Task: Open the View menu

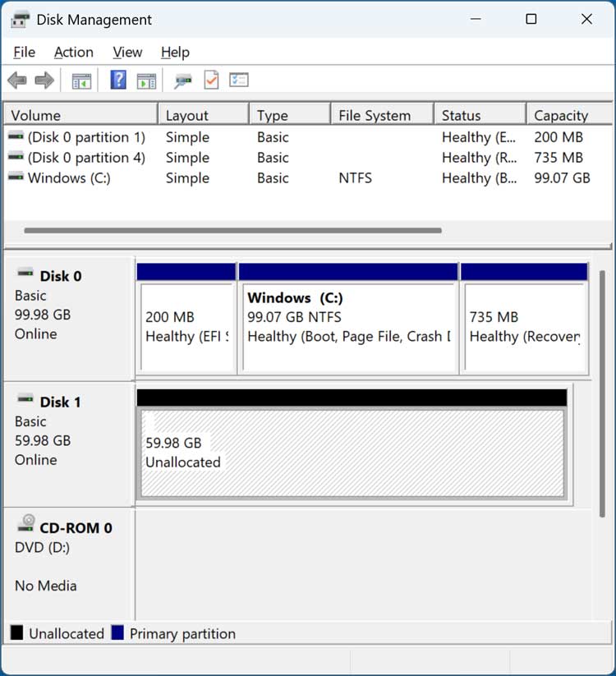Action: (127, 53)
